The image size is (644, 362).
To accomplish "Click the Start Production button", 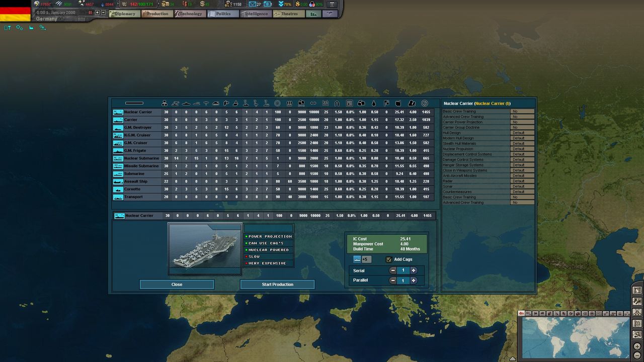I will 277,285.
